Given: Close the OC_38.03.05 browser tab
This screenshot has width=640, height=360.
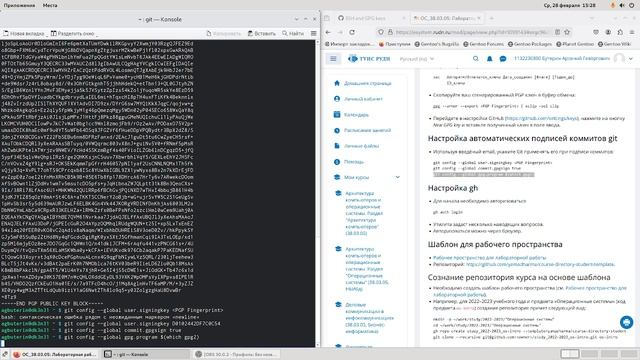Looking at the screenshot, I should tap(479, 18).
